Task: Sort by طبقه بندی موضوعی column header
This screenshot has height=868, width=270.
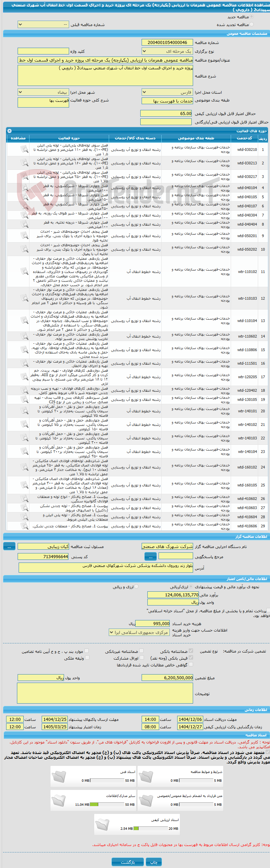Action: tap(196, 138)
